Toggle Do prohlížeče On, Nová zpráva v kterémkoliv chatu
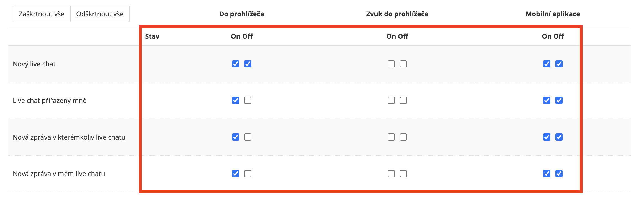Screen dimensions: 644x199 point(236,137)
